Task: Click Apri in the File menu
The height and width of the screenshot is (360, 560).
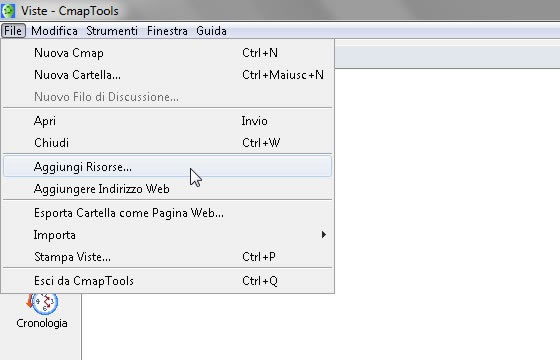Action: click(168, 121)
